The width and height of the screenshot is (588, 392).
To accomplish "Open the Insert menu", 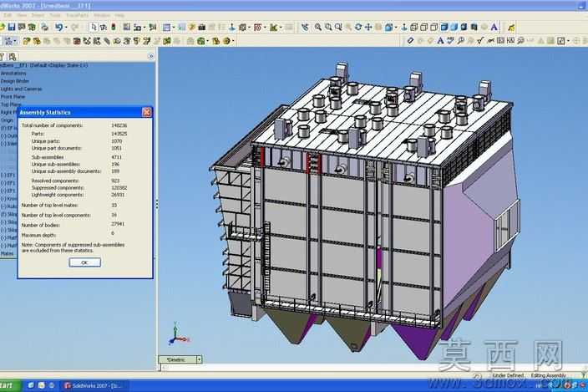I will click(38, 15).
